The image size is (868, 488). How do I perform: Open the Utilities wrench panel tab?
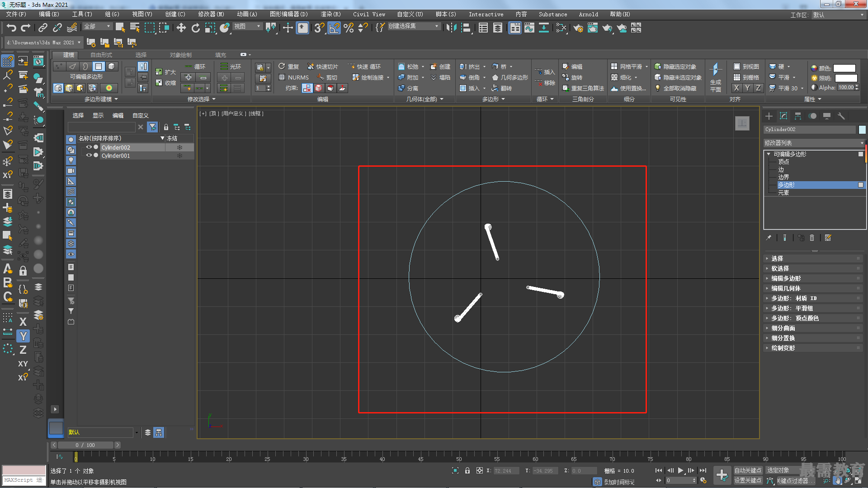(x=841, y=116)
